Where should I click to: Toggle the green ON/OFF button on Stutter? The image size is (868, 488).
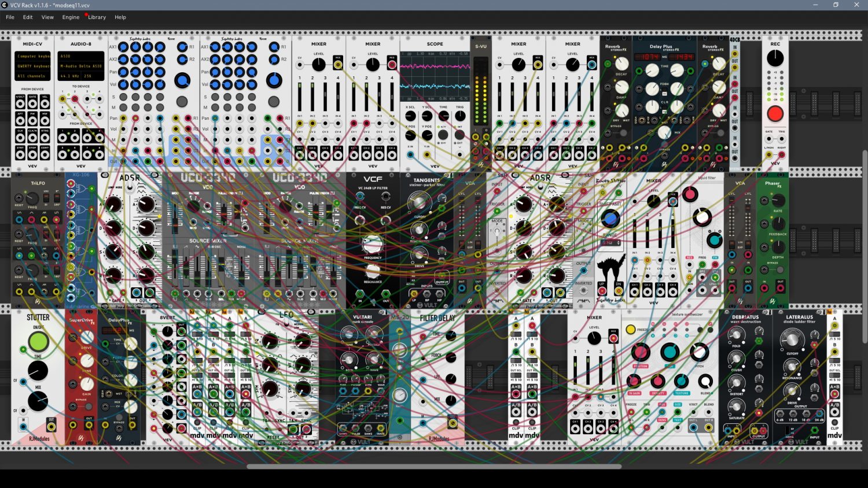pyautogui.click(x=38, y=342)
